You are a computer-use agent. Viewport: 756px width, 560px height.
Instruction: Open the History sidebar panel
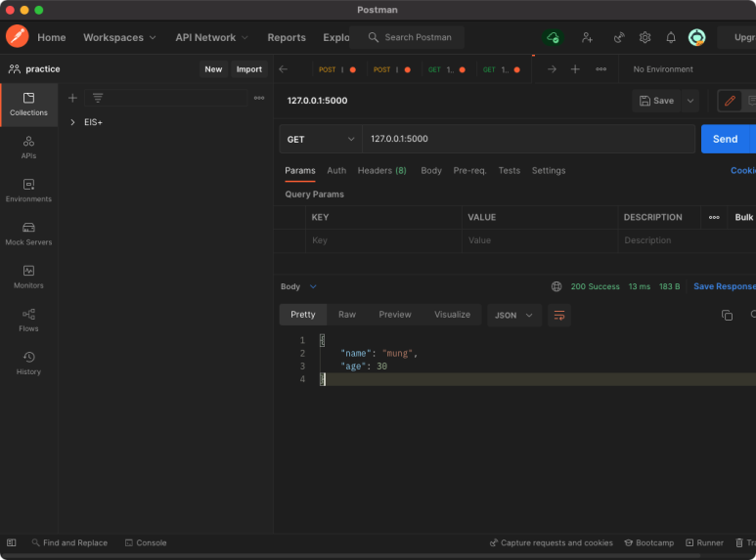coord(28,364)
